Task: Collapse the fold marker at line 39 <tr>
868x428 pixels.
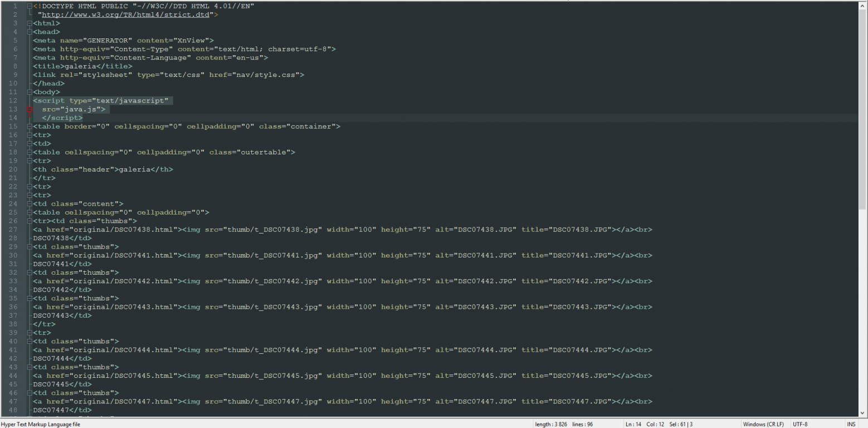Action: (29, 333)
